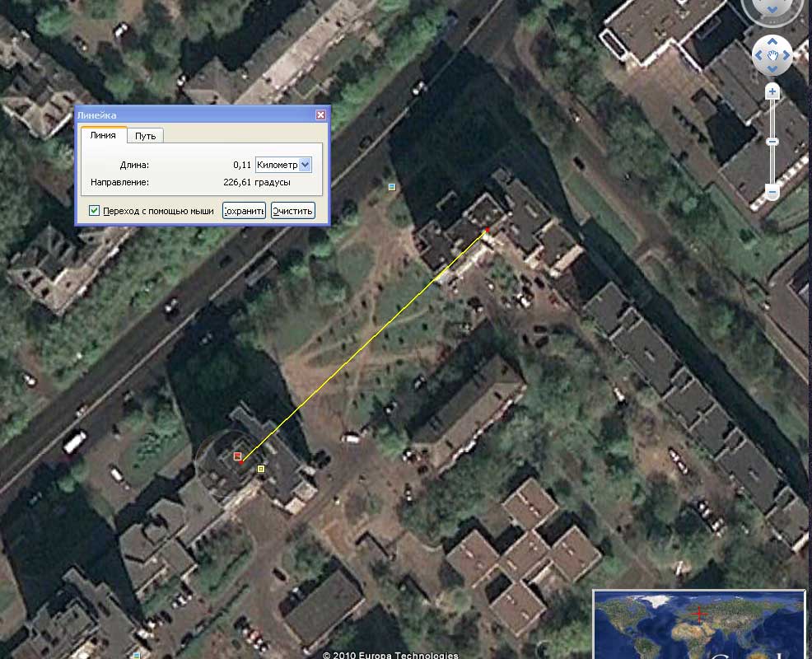812x659 pixels.
Task: Click the 'Очистить' button to clear measurement
Action: [x=293, y=211]
